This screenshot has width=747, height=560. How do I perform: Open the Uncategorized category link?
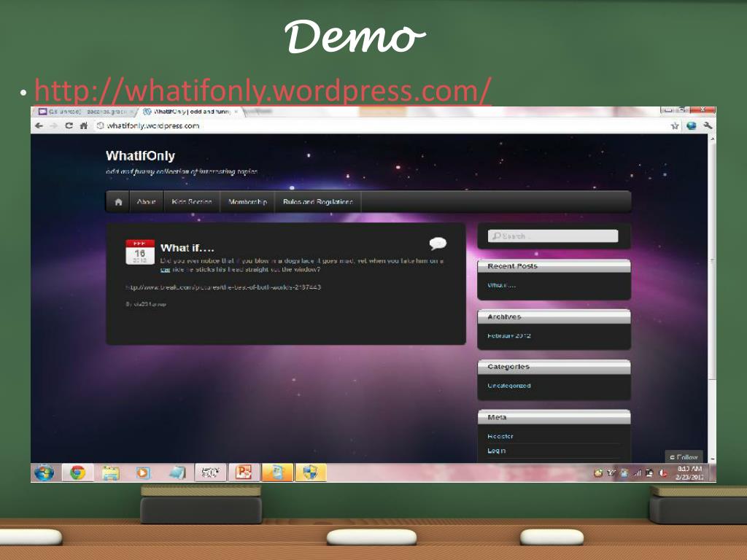[508, 386]
